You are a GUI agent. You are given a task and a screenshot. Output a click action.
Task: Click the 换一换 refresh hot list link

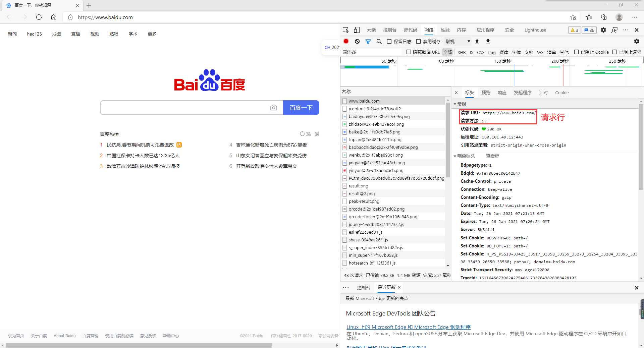point(309,134)
